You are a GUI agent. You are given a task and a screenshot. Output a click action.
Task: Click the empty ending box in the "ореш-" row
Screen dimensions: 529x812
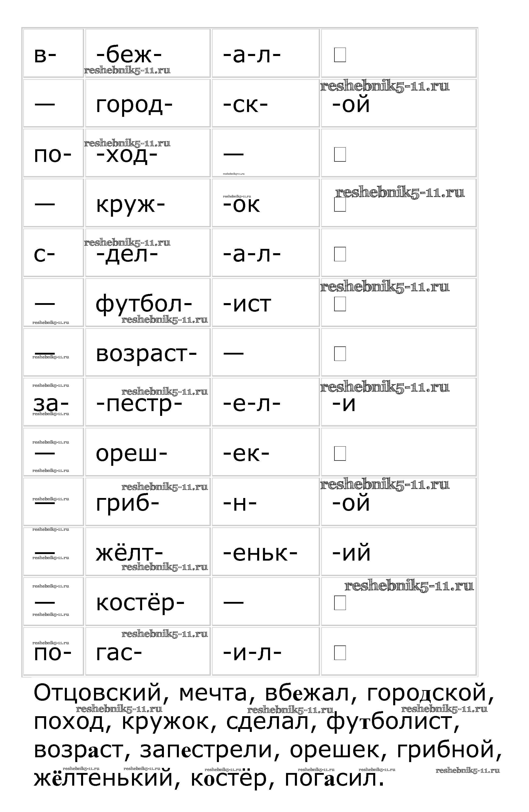coord(340,453)
